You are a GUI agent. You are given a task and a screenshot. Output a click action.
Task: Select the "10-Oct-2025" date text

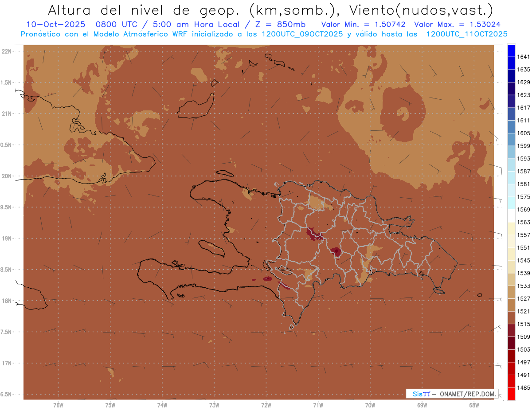pyautogui.click(x=55, y=24)
